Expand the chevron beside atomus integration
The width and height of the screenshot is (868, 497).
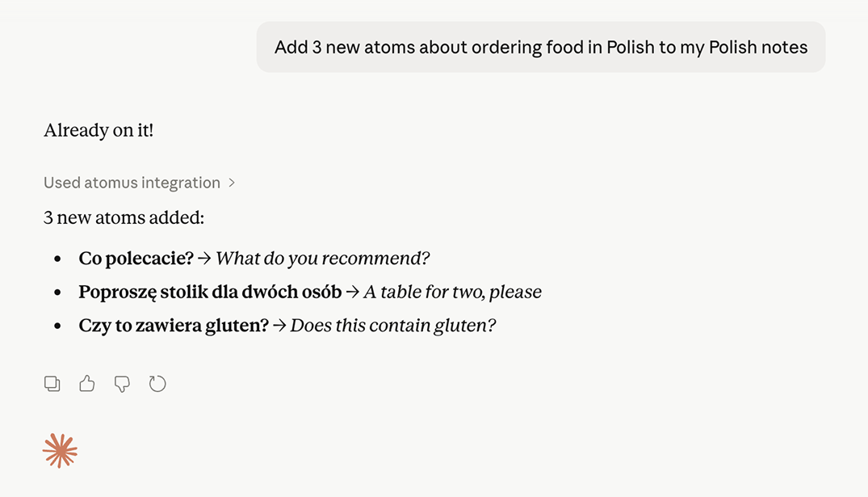pyautogui.click(x=232, y=183)
